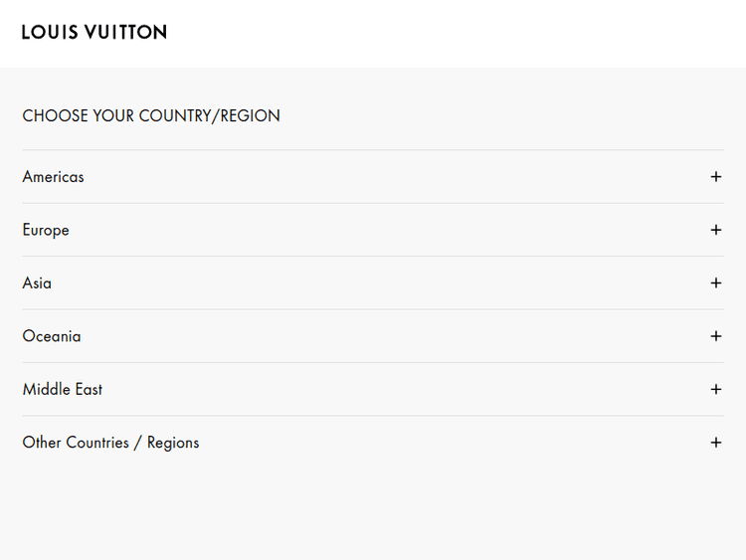Image resolution: width=746 pixels, height=560 pixels.
Task: Click the plus icon for Other Countries / Regions
Action: 715,443
